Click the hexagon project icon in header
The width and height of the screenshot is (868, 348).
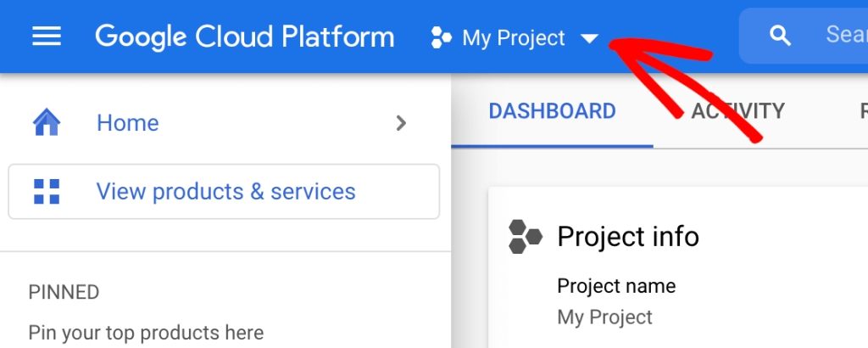tap(442, 37)
